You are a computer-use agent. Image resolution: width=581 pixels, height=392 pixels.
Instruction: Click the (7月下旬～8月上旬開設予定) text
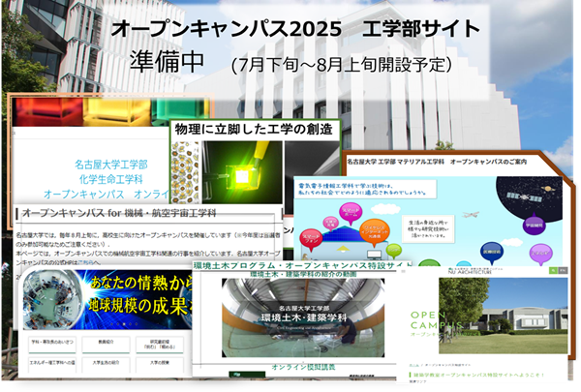tap(342, 65)
